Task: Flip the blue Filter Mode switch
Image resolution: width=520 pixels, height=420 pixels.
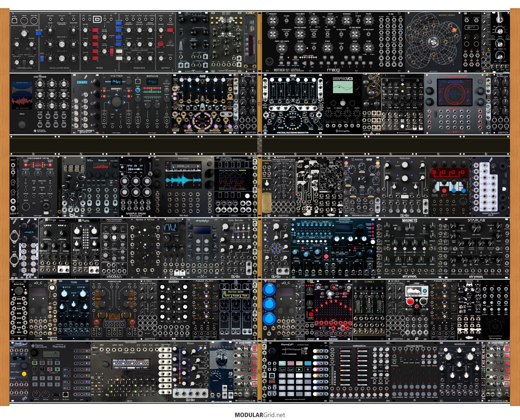Action: pyautogui.click(x=119, y=23)
